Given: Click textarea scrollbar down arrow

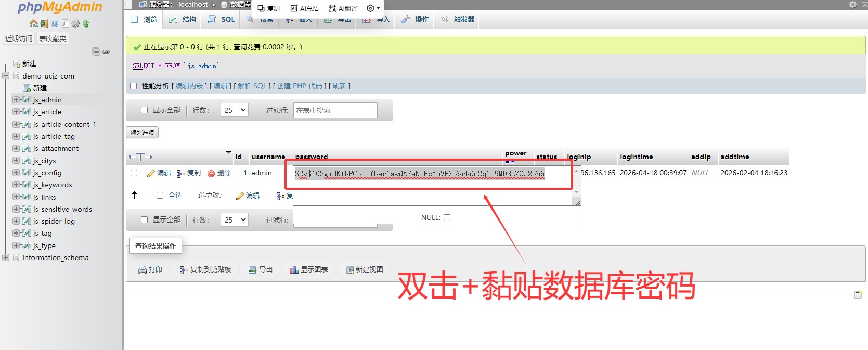Looking at the screenshot, I should point(576,192).
